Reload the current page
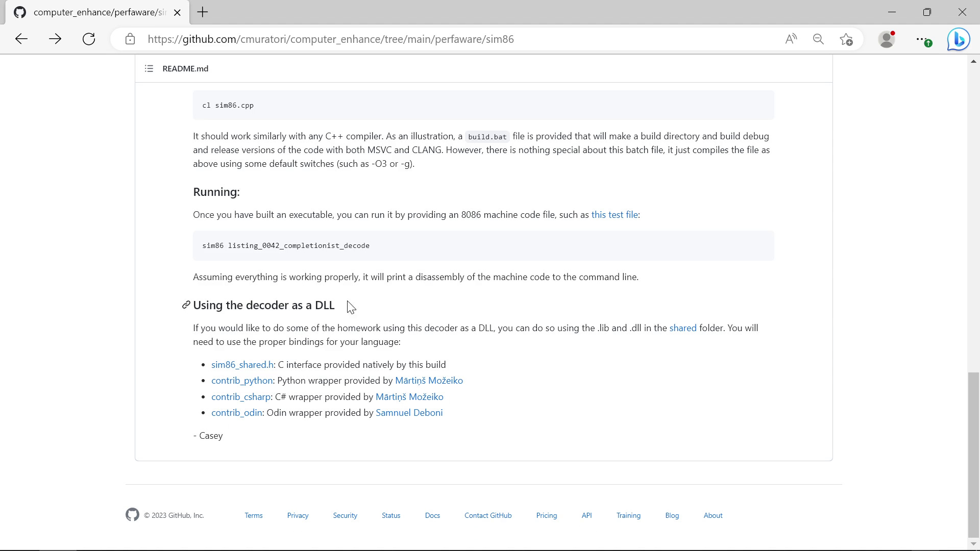This screenshot has width=980, height=551. tap(88, 39)
